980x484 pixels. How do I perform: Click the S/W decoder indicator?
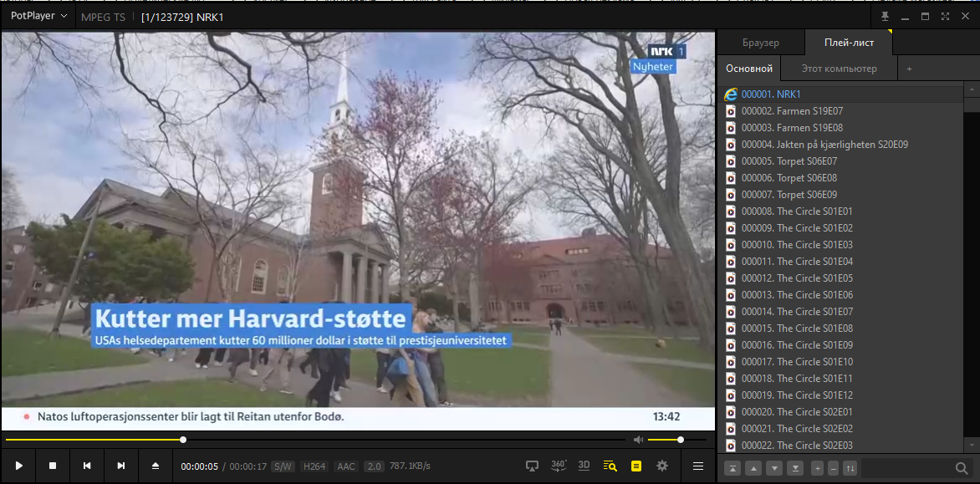point(283,466)
